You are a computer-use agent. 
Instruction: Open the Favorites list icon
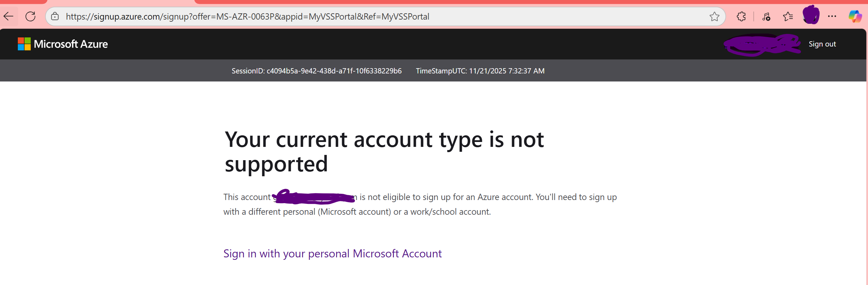pyautogui.click(x=788, y=16)
